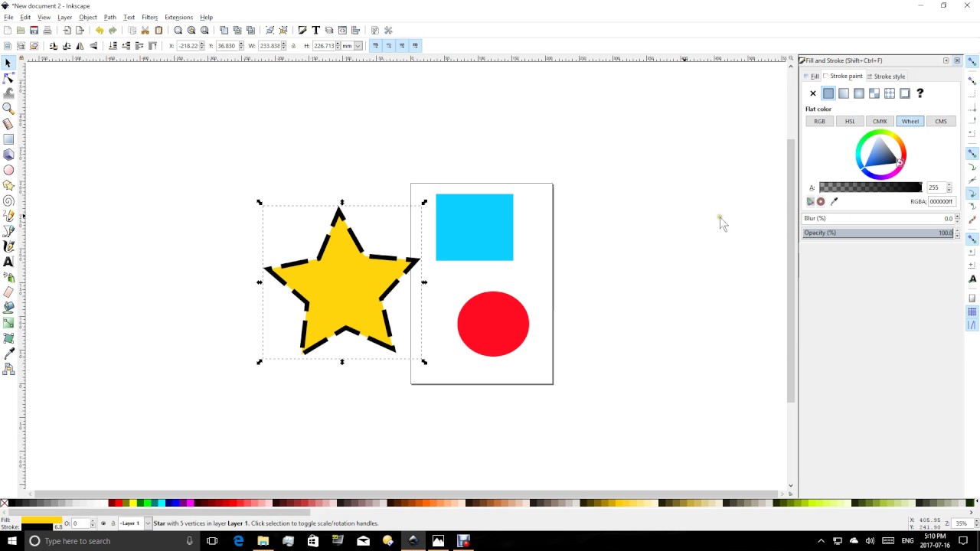Image resolution: width=980 pixels, height=551 pixels.
Task: Click the Import icon in toolbar
Action: 67,31
